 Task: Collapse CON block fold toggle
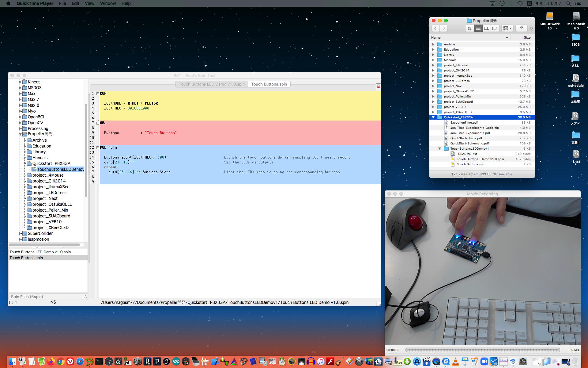(x=98, y=94)
